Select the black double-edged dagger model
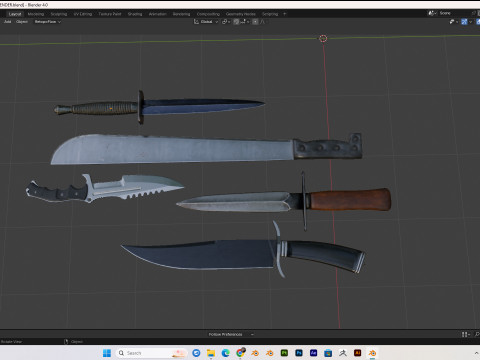The height and width of the screenshot is (360, 480). coord(160,107)
